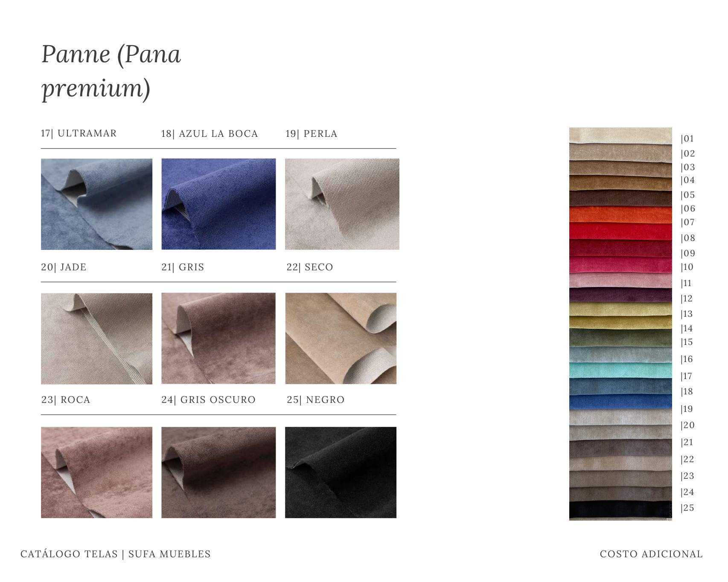Click the Catálogo Telas Sufa Muebles footer

click(x=116, y=554)
